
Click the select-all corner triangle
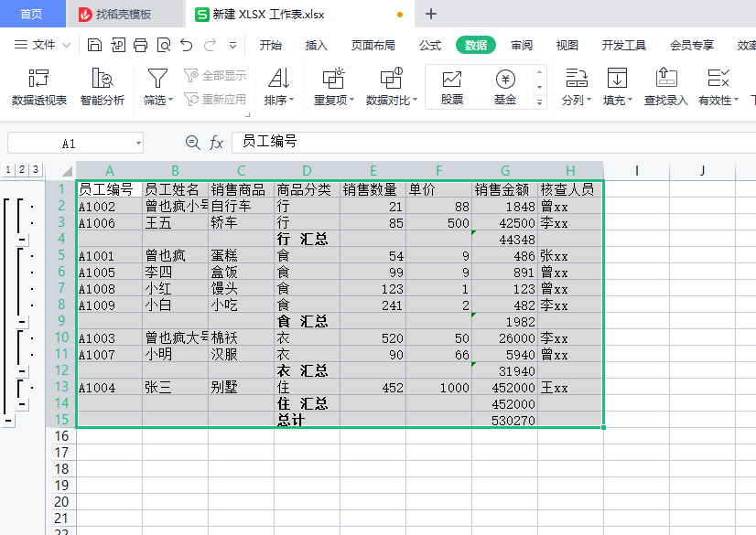pos(67,171)
